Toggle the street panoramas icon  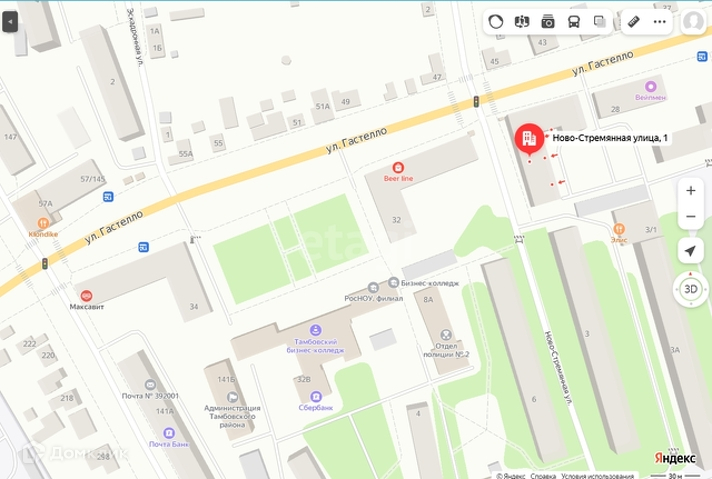point(522,21)
